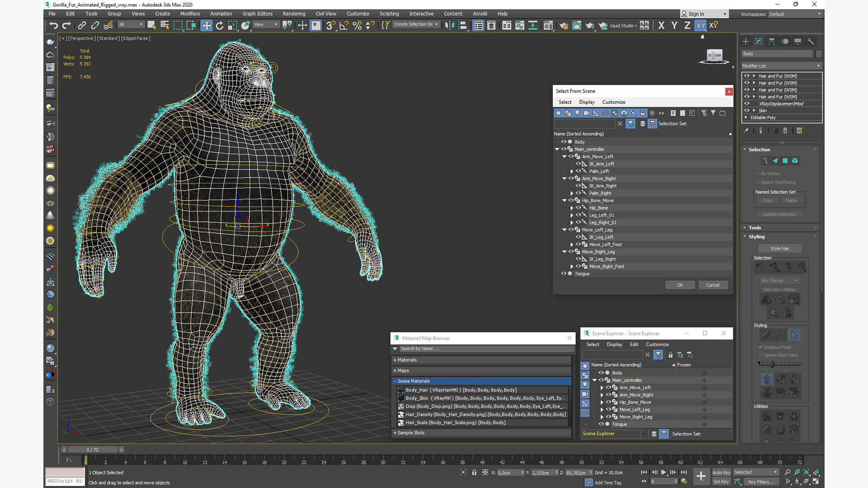The width and height of the screenshot is (868, 488).
Task: Click the Undo arrow in main toolbar
Action: coord(53,25)
